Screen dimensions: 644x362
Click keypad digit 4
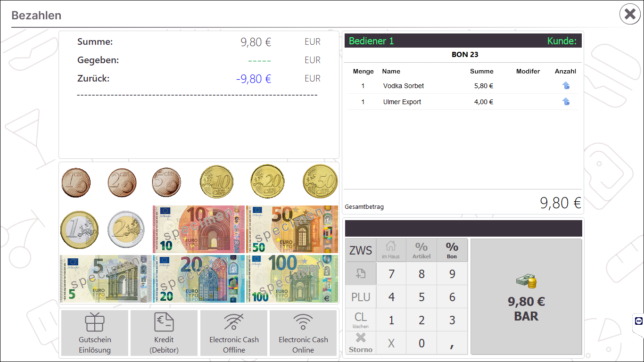pyautogui.click(x=391, y=297)
